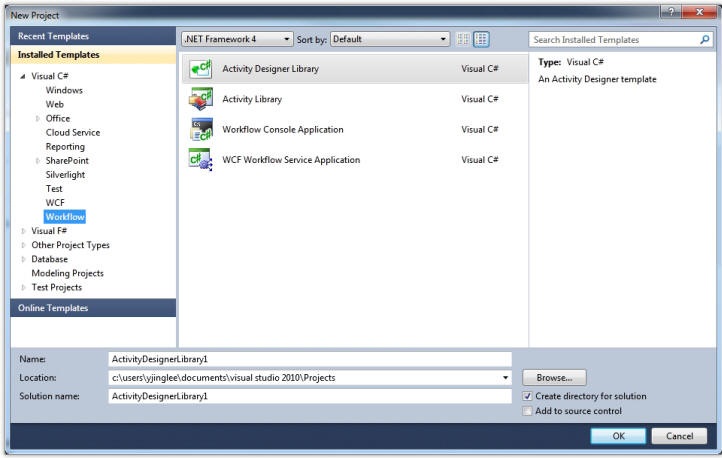Screen dimensions: 722x458
Task: Select the Cloud Service category
Action: click(73, 133)
